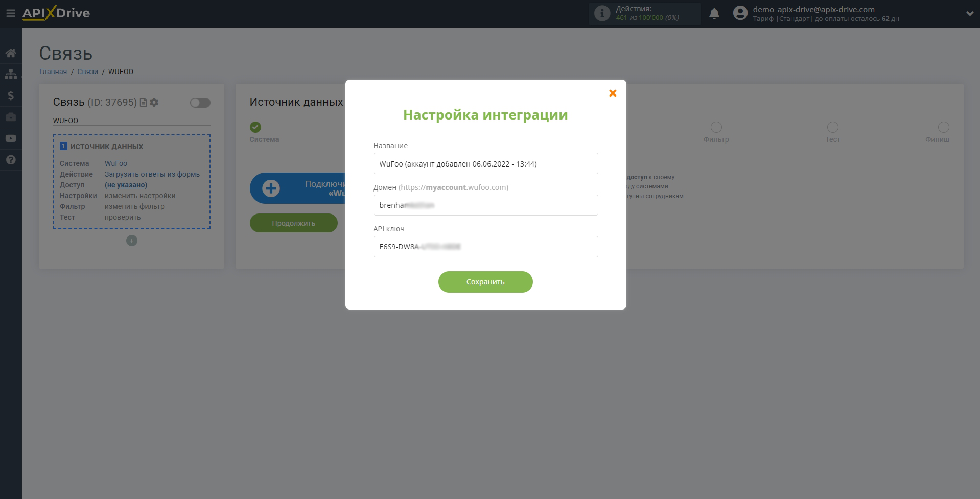The height and width of the screenshot is (499, 980).
Task: Click the ИСТОЧНИК ДАННЫХ heading
Action: click(106, 147)
